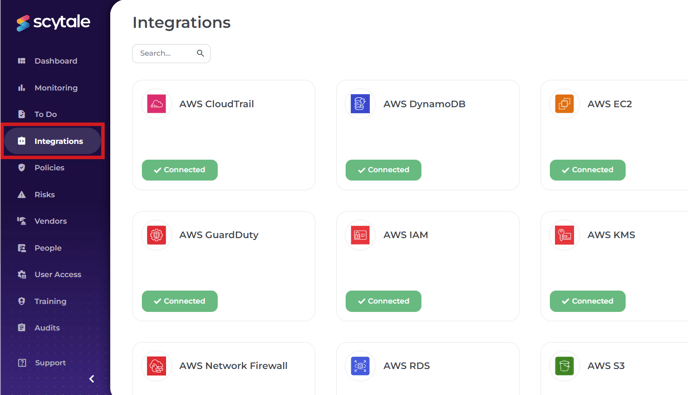This screenshot has height=395, width=688.
Task: Click the AWS S3 title text
Action: click(606, 366)
